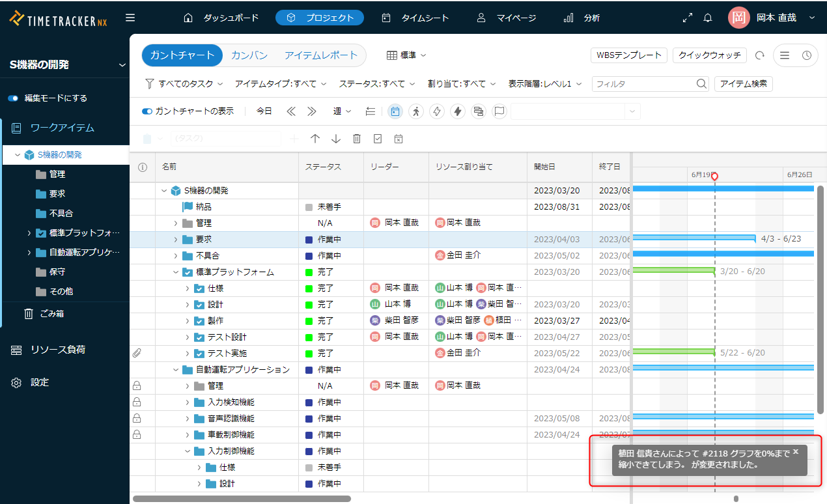Open the ステータス:すべて filter dropdown
This screenshot has height=504, width=827.
377,84
